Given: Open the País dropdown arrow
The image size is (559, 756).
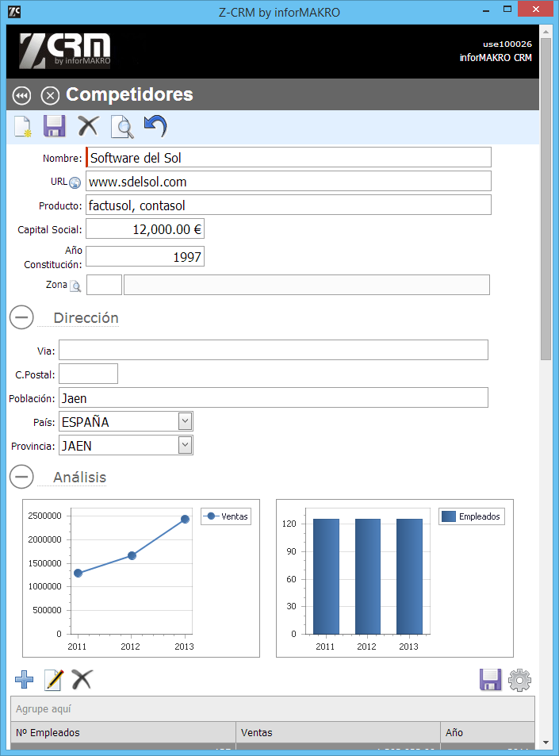Looking at the screenshot, I should click(185, 421).
